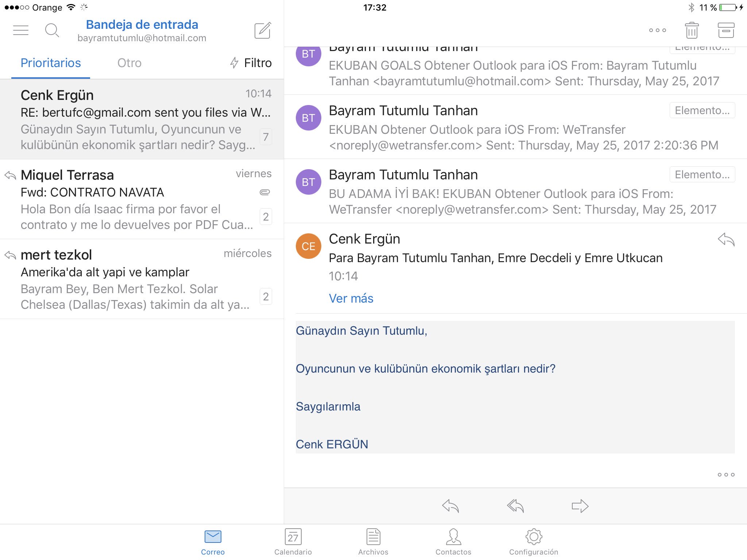Reply using arrow beside Cenk Ergün header
Viewport: 747px width, 560px height.
coord(726,240)
